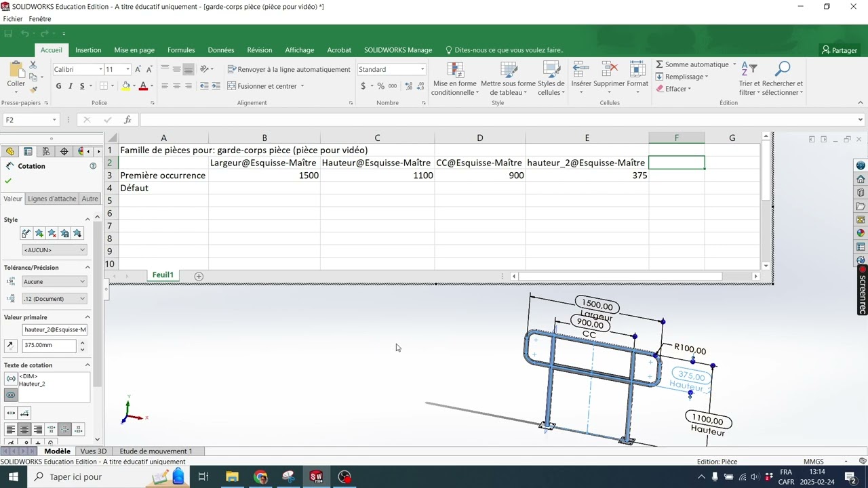Screen dimensions: 868x488
Task: Toggle underline S formatting
Action: 82,86
